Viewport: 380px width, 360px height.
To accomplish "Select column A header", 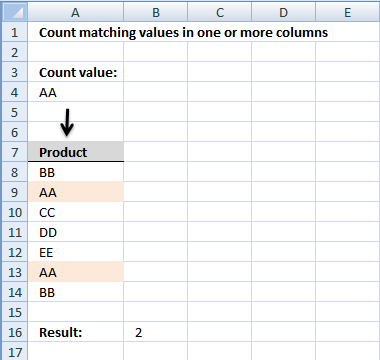I will [x=75, y=12].
